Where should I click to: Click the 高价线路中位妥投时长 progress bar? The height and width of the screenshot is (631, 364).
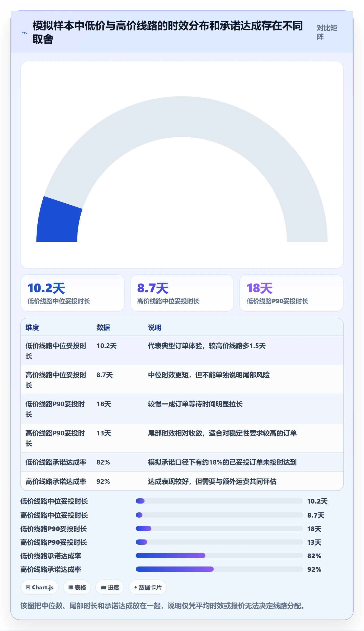click(x=219, y=515)
